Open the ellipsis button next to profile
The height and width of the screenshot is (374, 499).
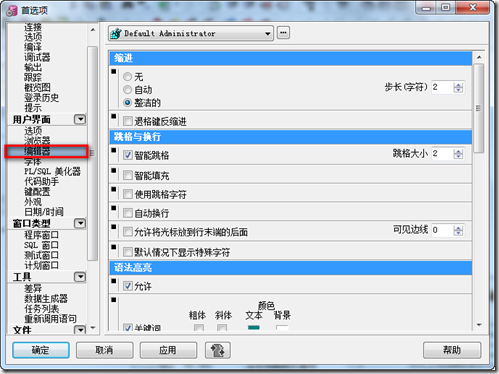pyautogui.click(x=283, y=33)
